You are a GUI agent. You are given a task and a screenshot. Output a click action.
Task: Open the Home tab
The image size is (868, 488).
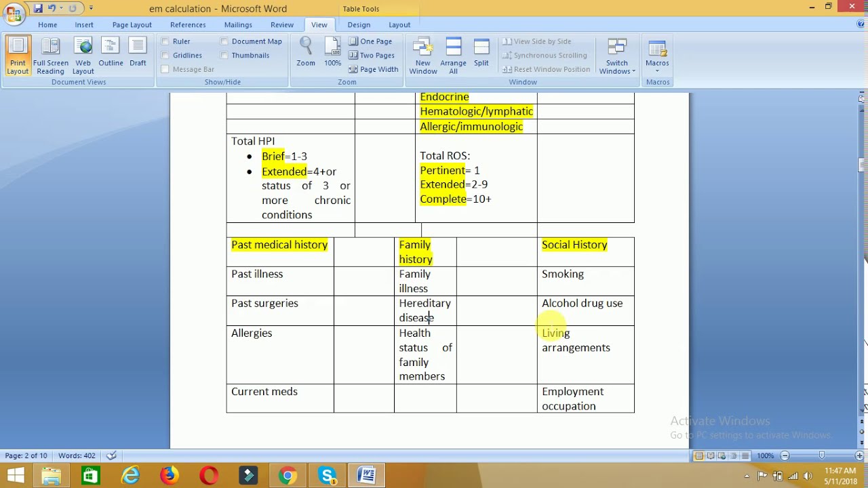pyautogui.click(x=47, y=25)
